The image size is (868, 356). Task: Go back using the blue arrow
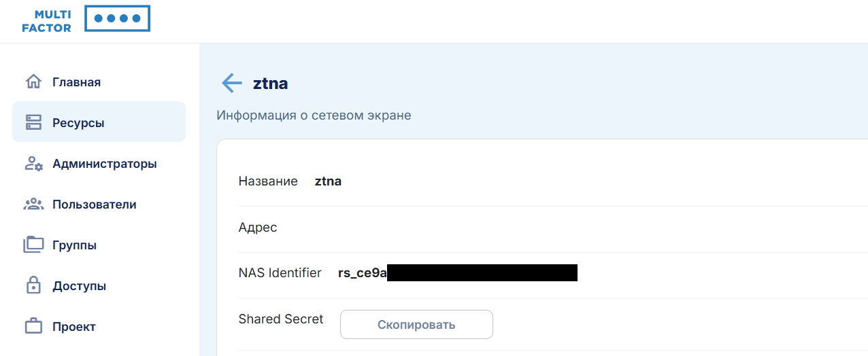pos(232,83)
